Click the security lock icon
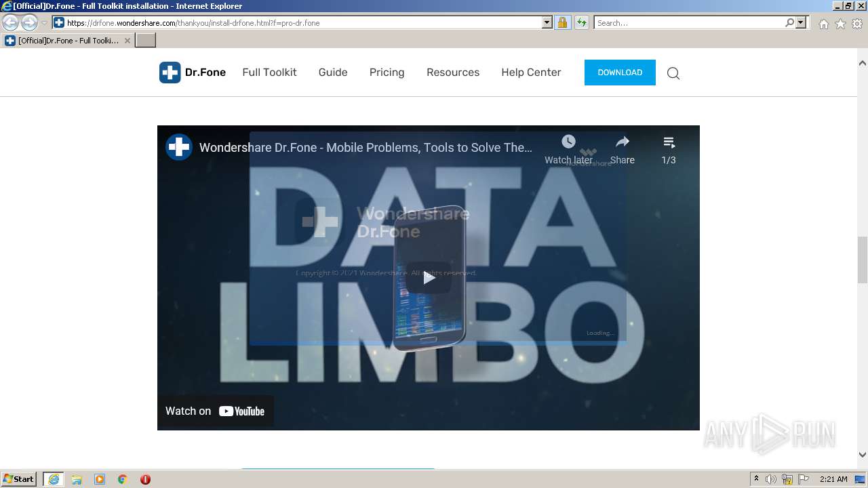868x488 pixels. tap(562, 22)
